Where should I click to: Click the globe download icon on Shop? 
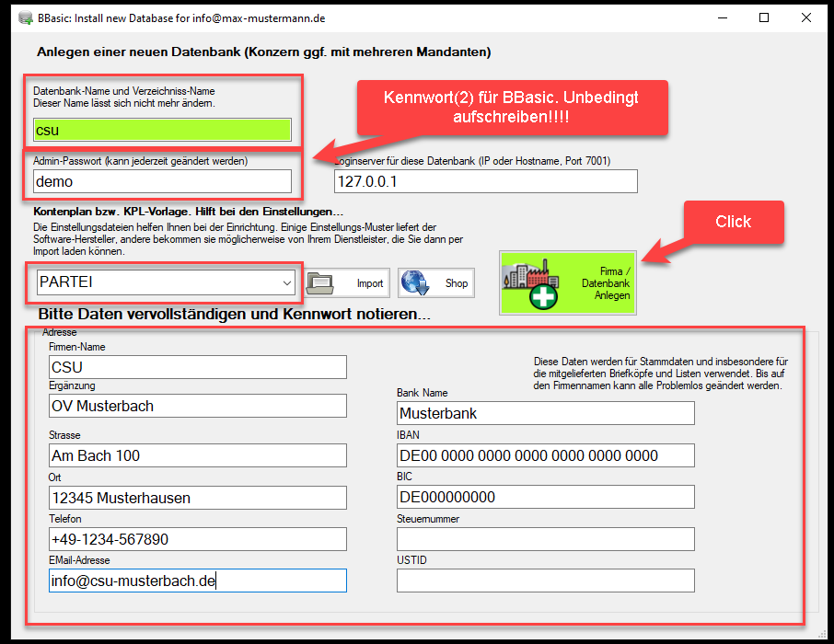[415, 282]
